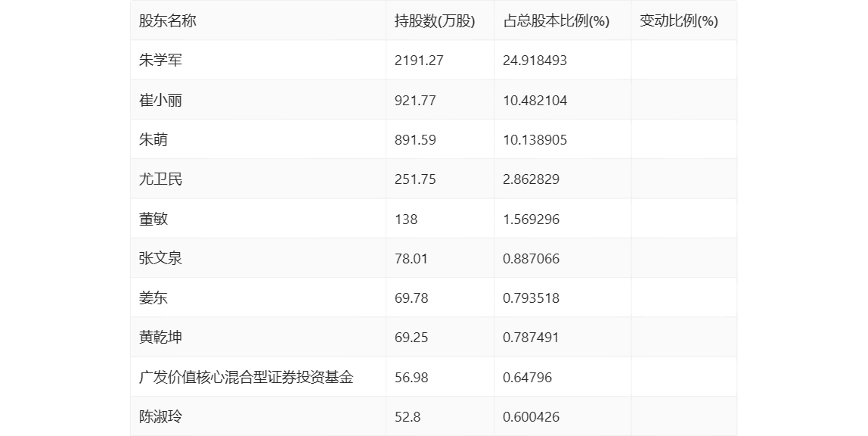The image size is (868, 436).
Task: Click the 变动比例(%) column header
Action: 679,21
